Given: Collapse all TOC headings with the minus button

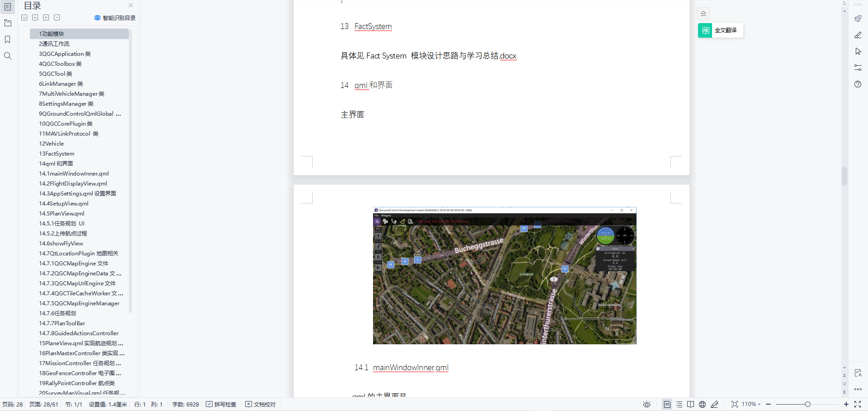Looking at the screenshot, I should (x=57, y=17).
